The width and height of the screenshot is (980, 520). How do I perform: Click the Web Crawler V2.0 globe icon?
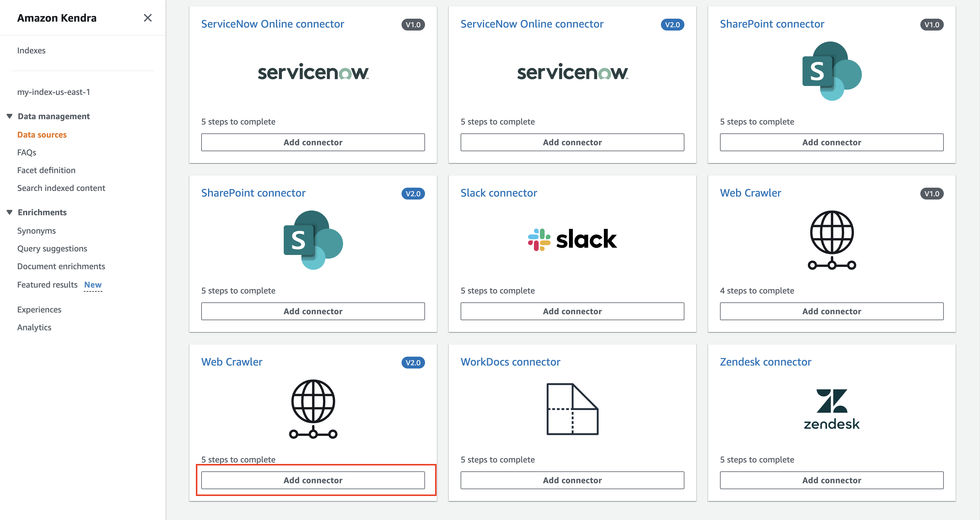point(313,409)
